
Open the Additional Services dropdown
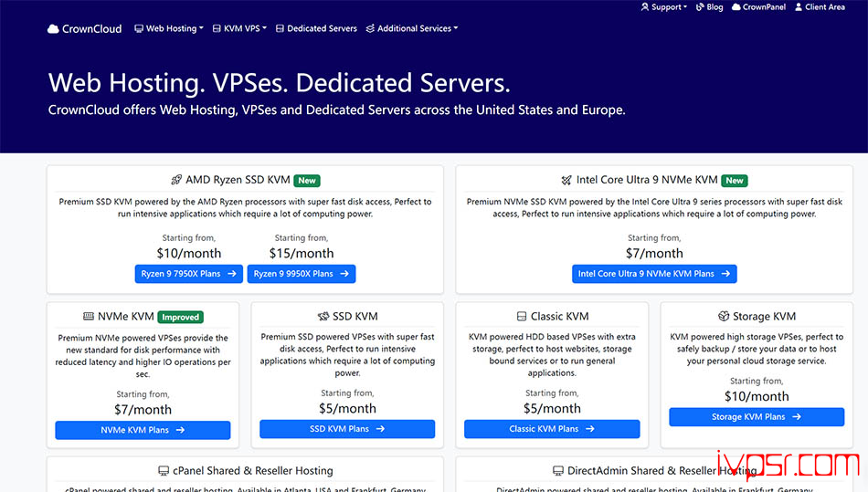pos(412,28)
